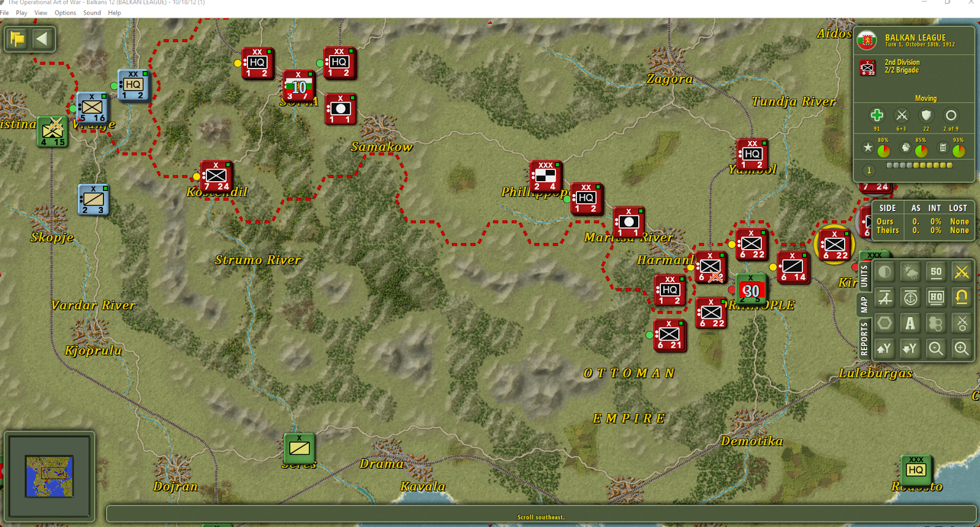Click the 2/2 Brigade unit icon in panel
980x527 pixels.
[x=867, y=67]
